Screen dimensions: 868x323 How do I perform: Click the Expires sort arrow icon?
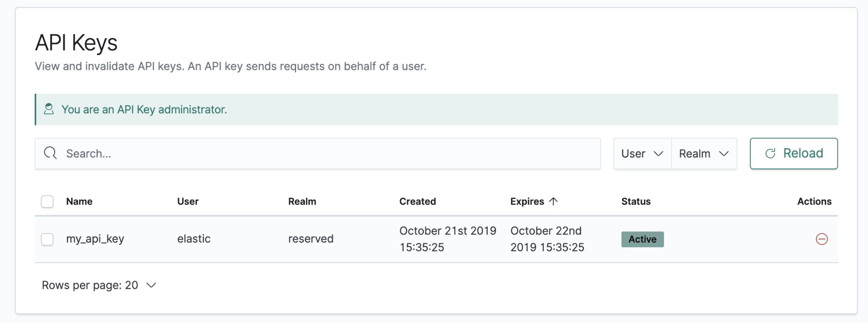pyautogui.click(x=554, y=201)
